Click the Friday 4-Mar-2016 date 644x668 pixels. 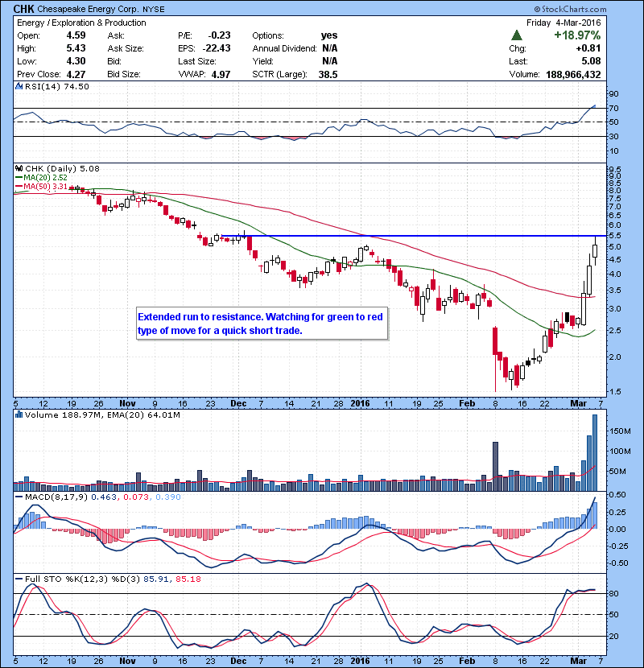(563, 23)
